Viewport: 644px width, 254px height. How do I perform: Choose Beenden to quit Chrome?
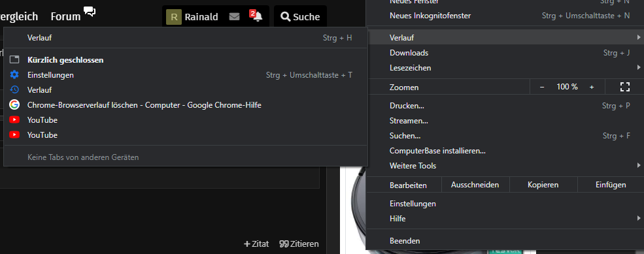(x=505, y=241)
